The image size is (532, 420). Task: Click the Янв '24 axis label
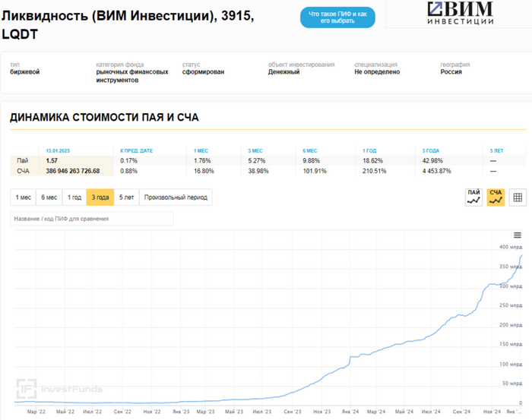click(x=350, y=412)
